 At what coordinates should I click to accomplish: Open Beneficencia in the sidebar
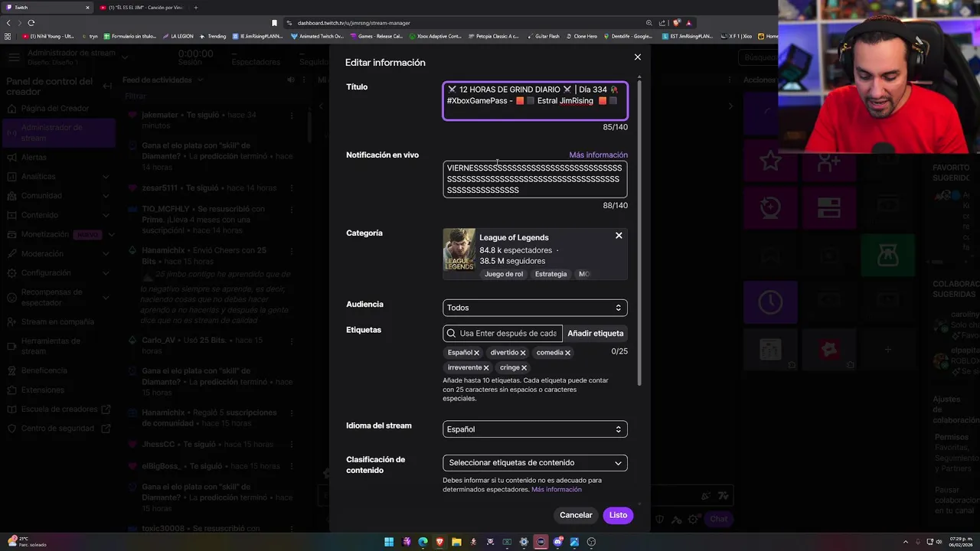[44, 370]
